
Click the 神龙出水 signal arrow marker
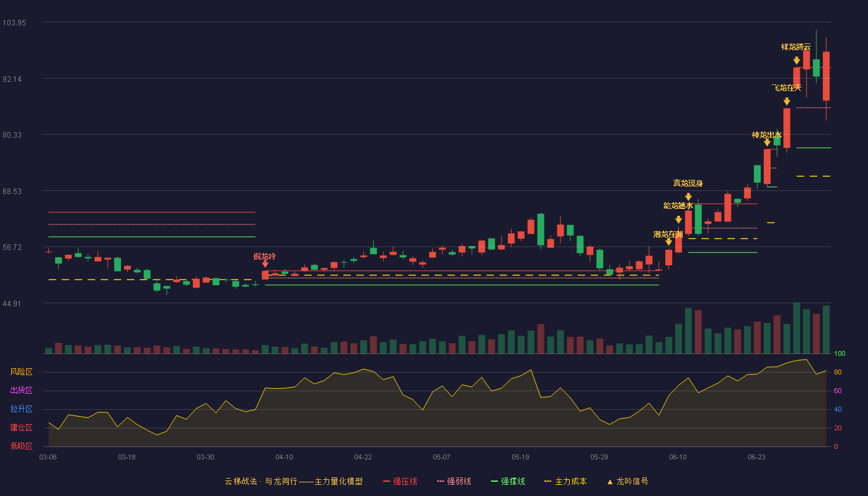click(767, 143)
